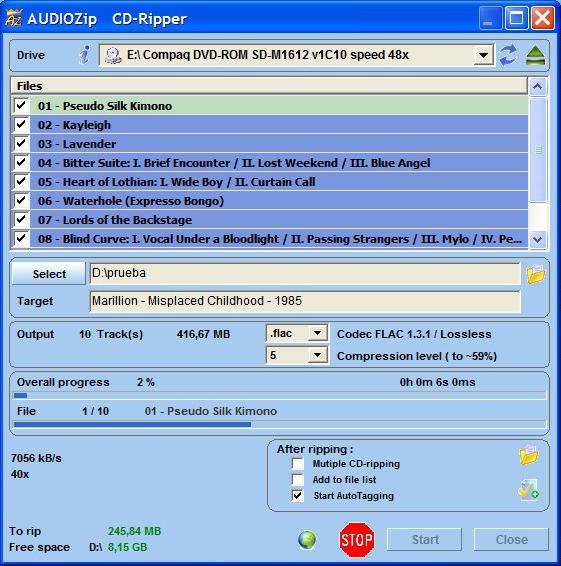Open the compression level 5 dropdown
Viewport: 561px width, 566px height.
(x=317, y=355)
